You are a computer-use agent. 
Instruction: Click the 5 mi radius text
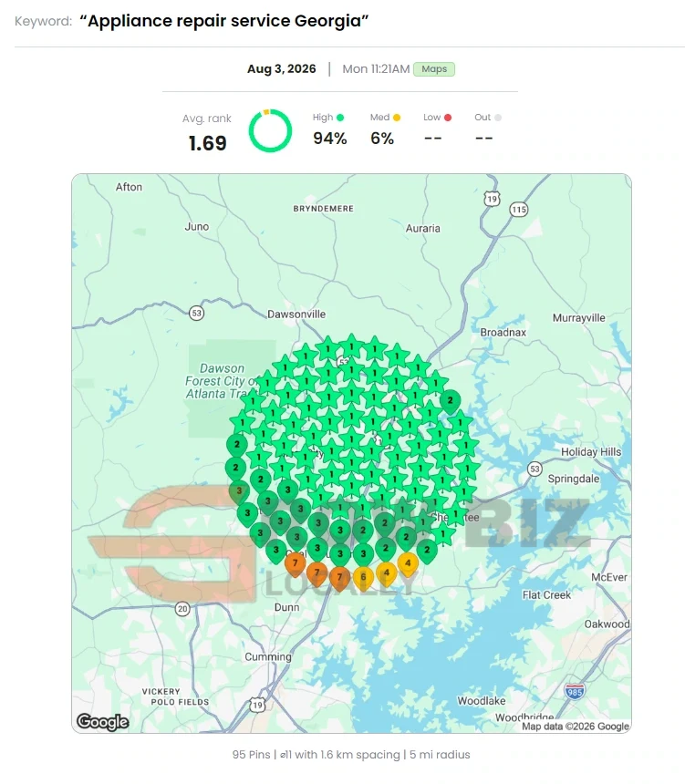click(x=440, y=755)
